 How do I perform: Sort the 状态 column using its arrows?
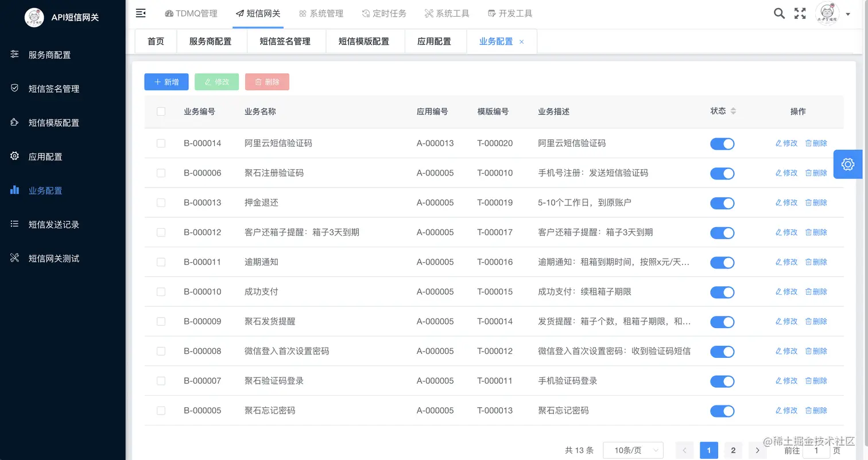[x=735, y=111]
